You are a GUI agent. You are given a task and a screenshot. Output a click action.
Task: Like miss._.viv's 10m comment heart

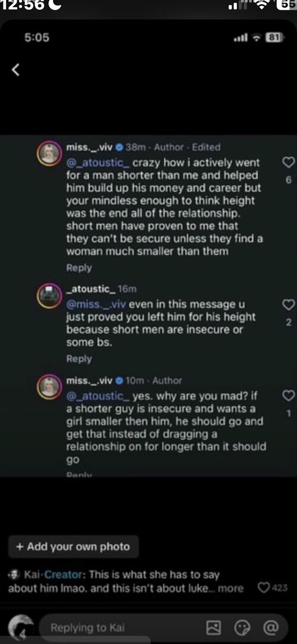pos(289,395)
